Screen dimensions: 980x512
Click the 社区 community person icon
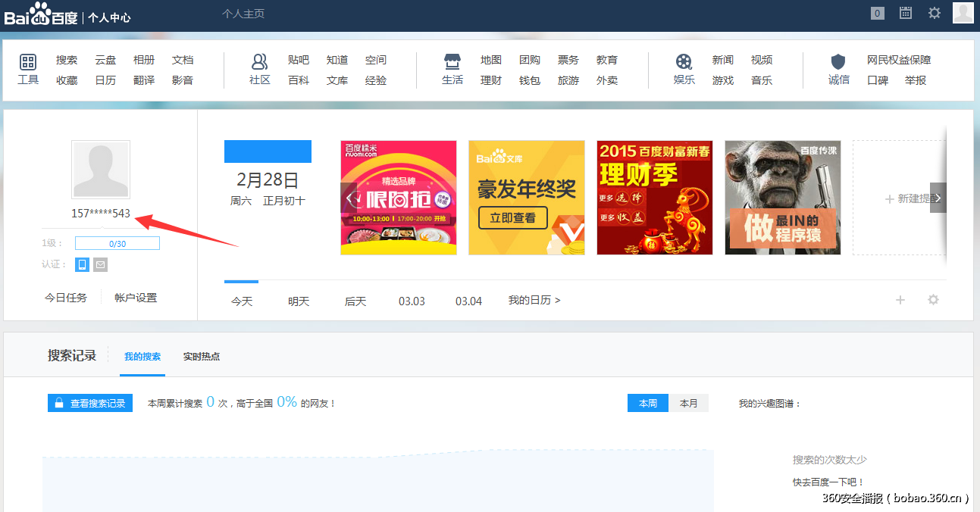click(x=260, y=62)
